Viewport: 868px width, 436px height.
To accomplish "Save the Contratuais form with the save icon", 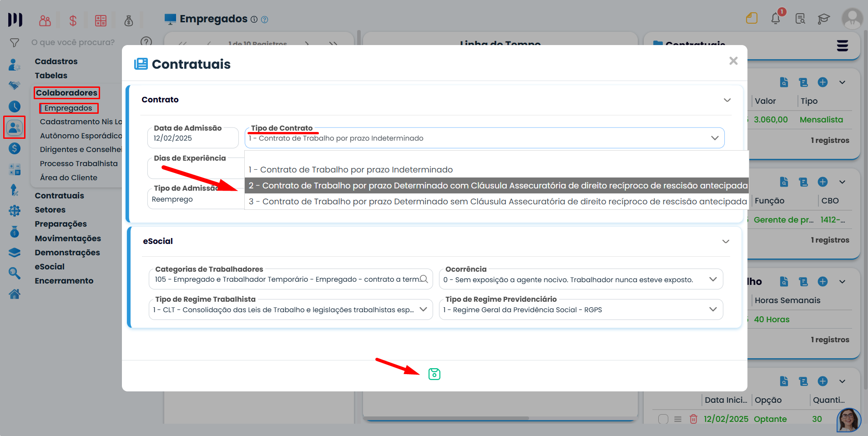I will pyautogui.click(x=434, y=374).
